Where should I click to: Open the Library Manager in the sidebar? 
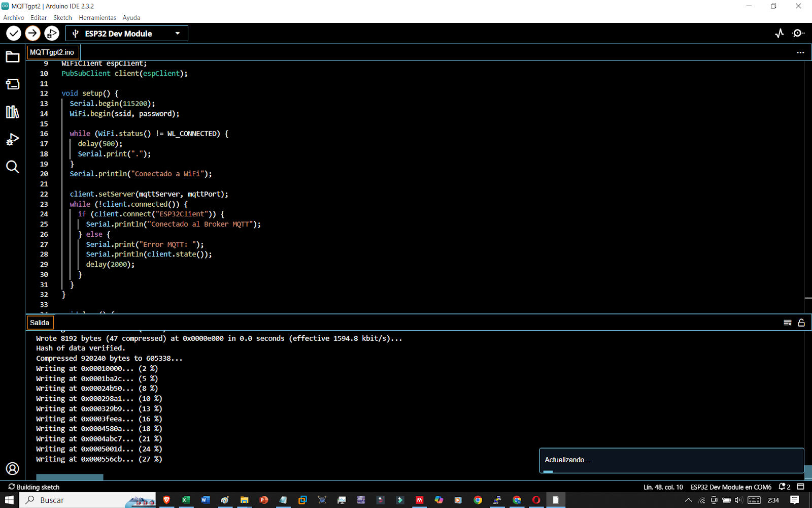(x=13, y=112)
